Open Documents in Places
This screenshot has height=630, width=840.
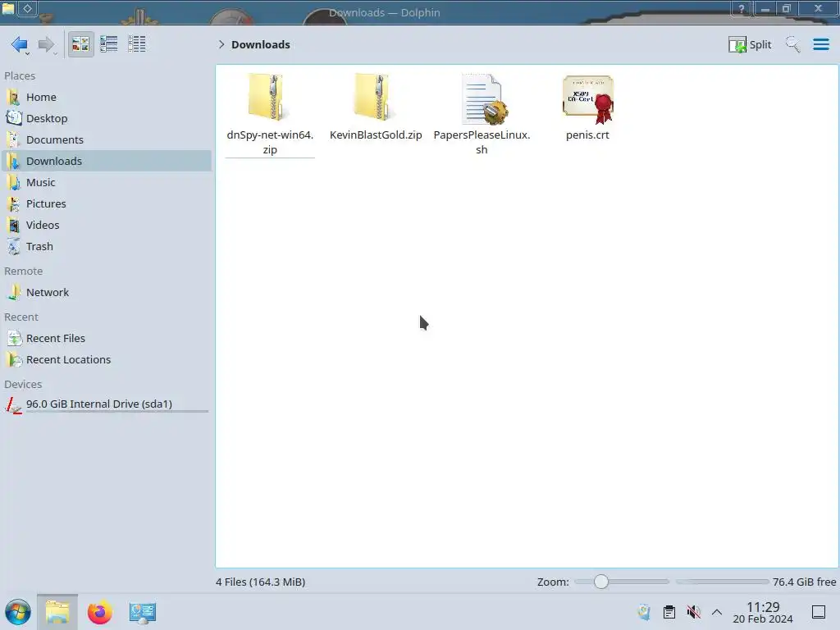click(107, 139)
